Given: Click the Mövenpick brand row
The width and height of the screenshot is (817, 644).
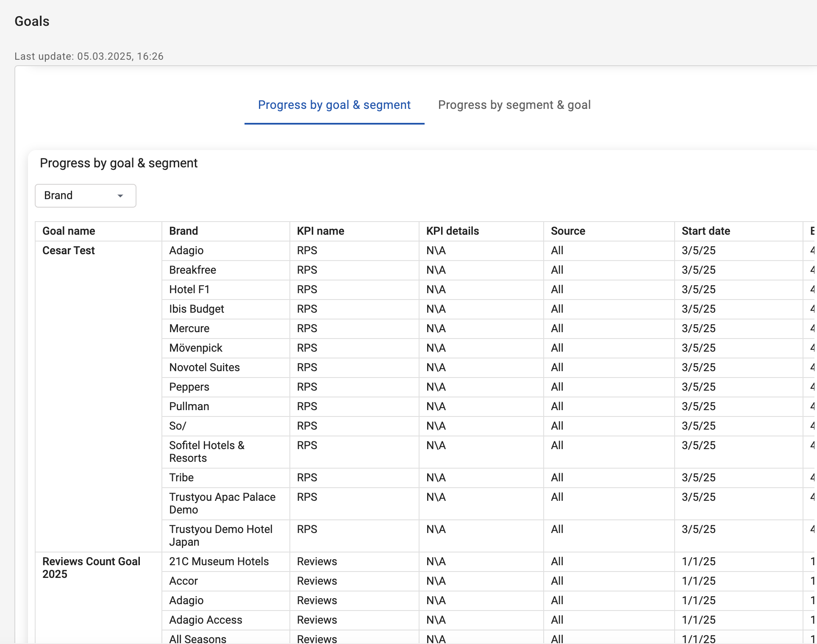Looking at the screenshot, I should 196,348.
